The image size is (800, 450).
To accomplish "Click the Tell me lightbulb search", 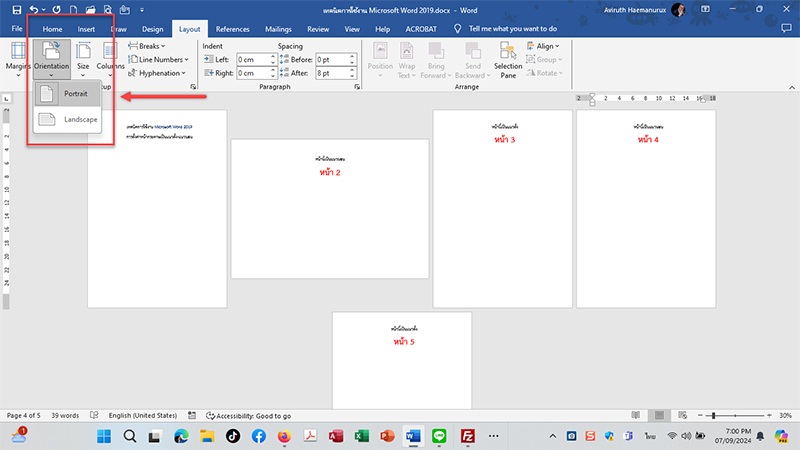I will pyautogui.click(x=458, y=29).
